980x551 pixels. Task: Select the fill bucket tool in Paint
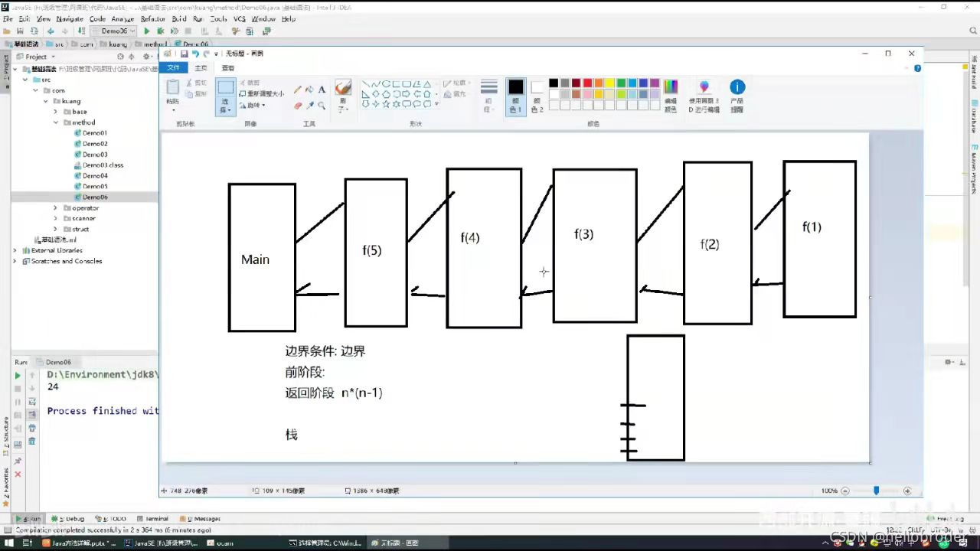[309, 90]
